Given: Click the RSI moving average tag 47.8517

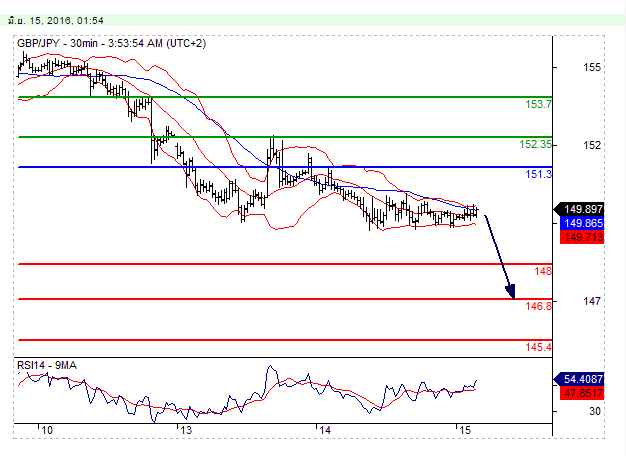Looking at the screenshot, I should [x=582, y=393].
